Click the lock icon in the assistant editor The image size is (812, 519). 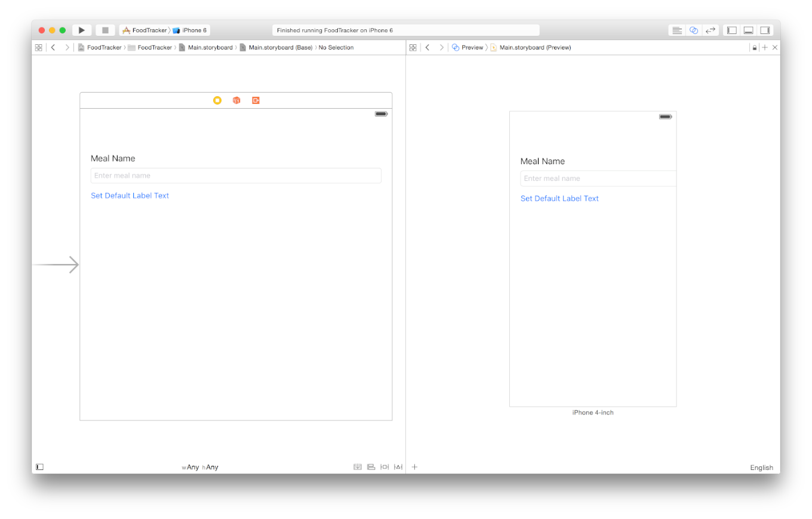click(755, 47)
